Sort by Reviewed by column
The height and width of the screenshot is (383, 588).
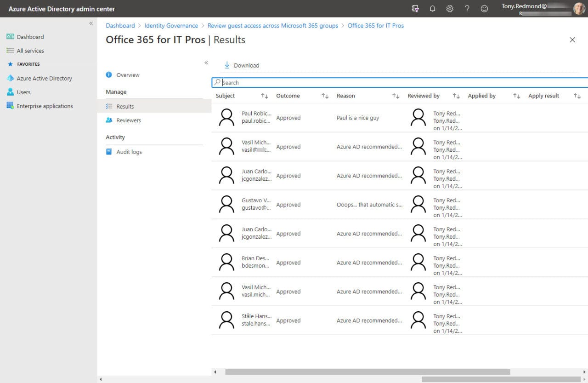click(456, 96)
